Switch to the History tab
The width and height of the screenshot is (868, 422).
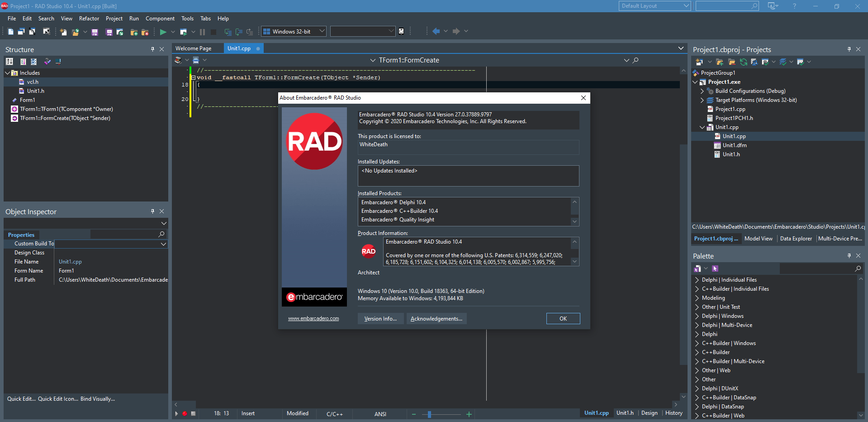[x=674, y=413]
